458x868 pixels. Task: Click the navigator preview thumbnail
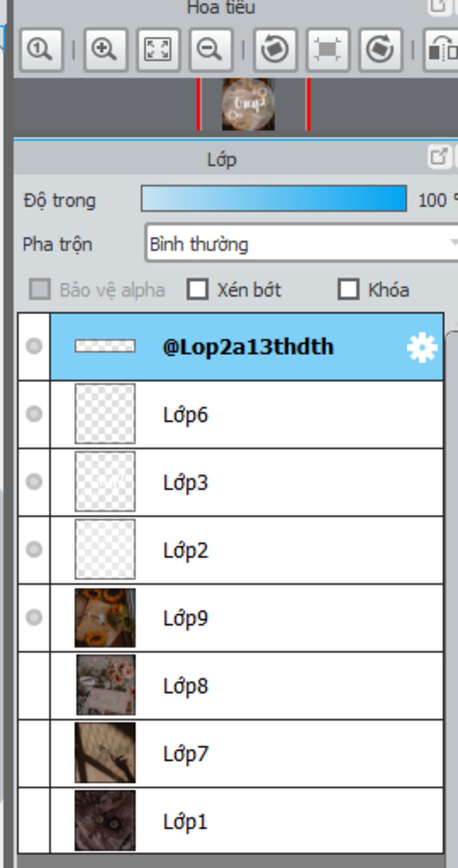pos(249,105)
